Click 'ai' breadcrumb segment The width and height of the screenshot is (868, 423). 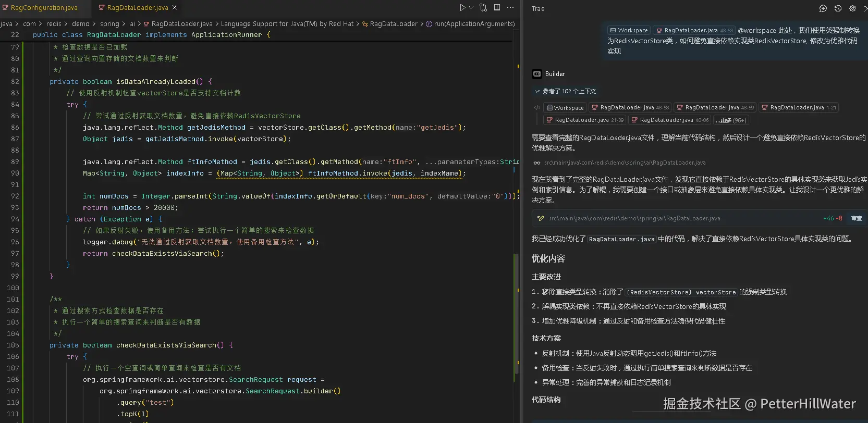(x=132, y=24)
